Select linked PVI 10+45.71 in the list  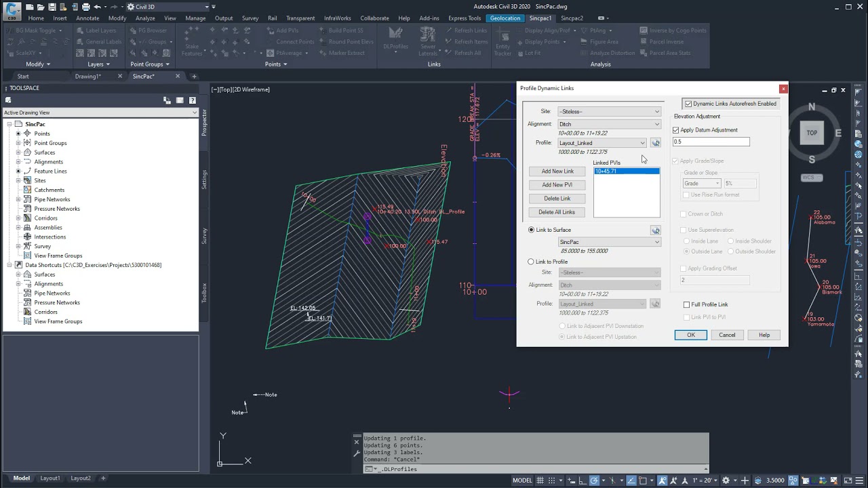[627, 171]
